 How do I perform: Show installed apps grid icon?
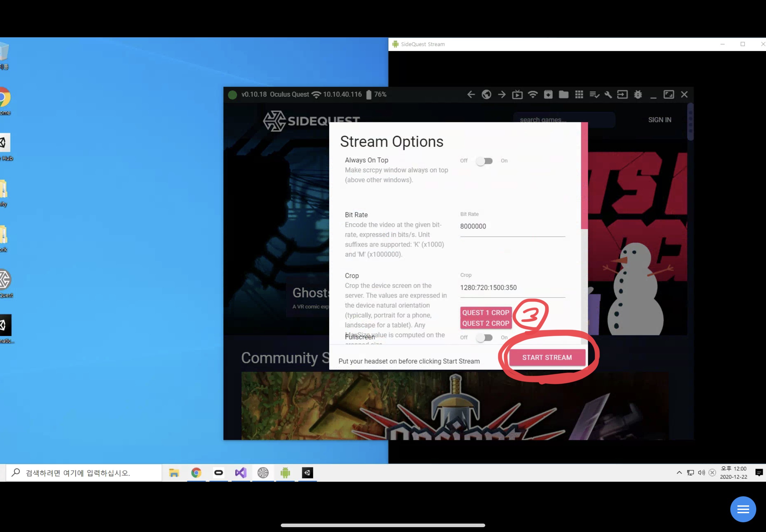(579, 95)
